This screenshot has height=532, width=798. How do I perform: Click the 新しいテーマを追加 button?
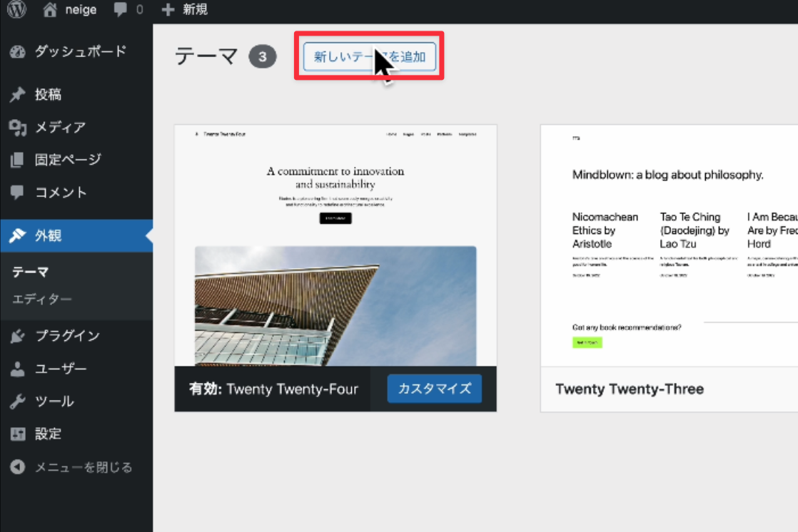[369, 57]
